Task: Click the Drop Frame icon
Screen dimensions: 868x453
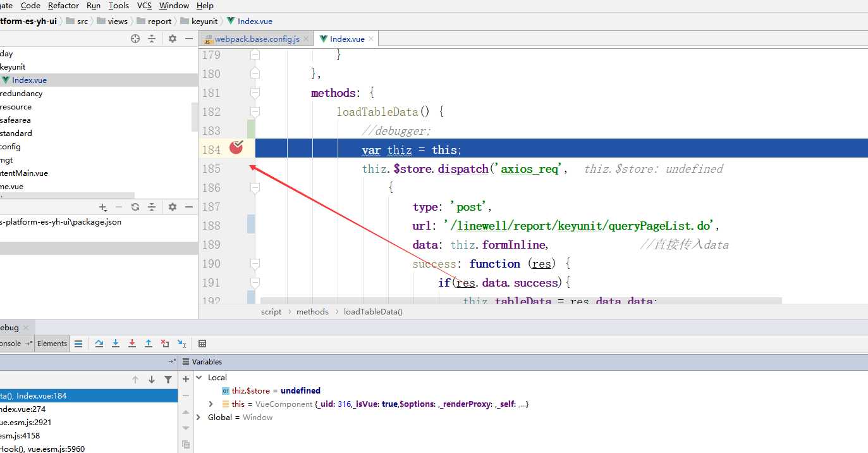Action: (x=165, y=344)
